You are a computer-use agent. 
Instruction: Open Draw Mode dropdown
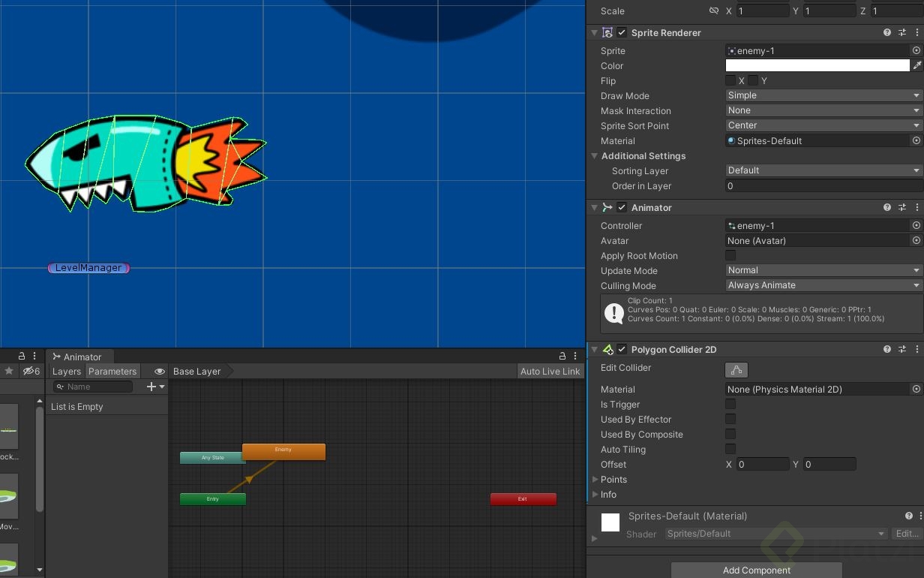(823, 95)
